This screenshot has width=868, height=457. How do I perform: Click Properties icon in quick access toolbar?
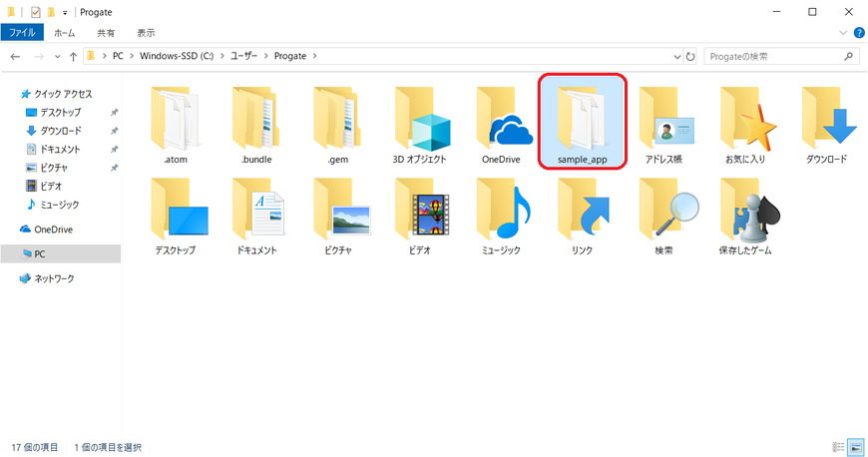(x=36, y=12)
